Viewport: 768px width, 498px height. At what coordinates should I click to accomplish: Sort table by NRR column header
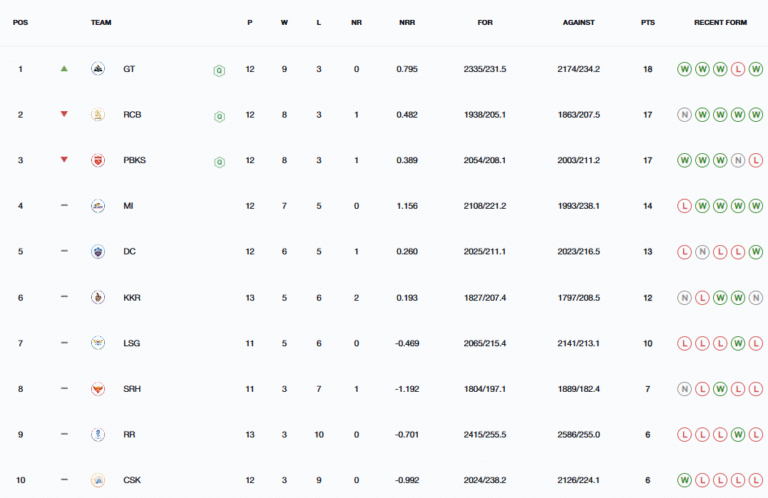click(x=406, y=22)
